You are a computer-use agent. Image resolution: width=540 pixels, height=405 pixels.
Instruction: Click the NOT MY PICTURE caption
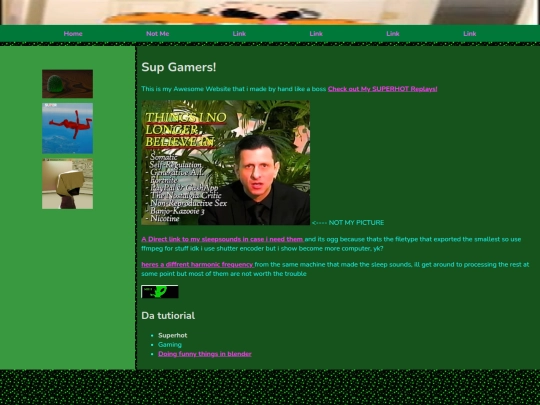[348, 222]
